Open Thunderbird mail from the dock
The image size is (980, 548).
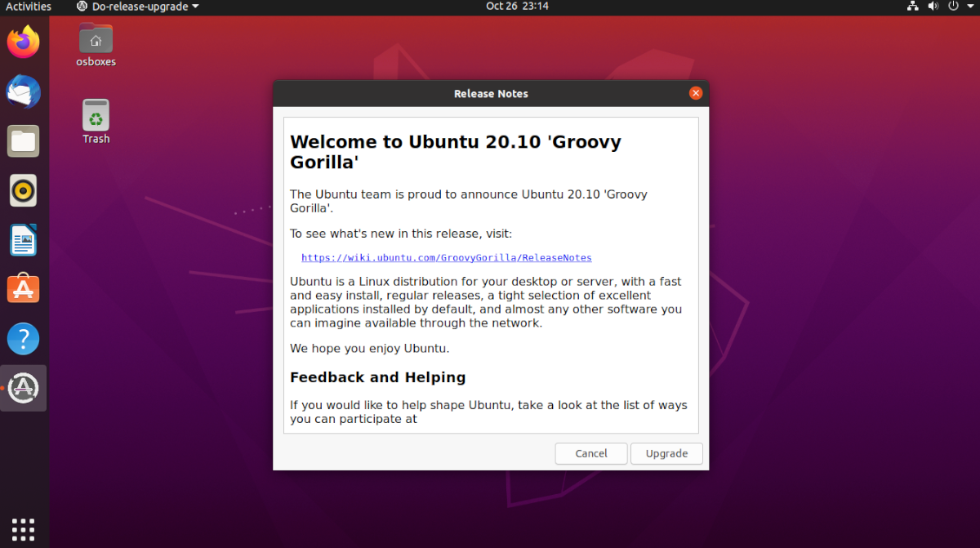pyautogui.click(x=23, y=91)
